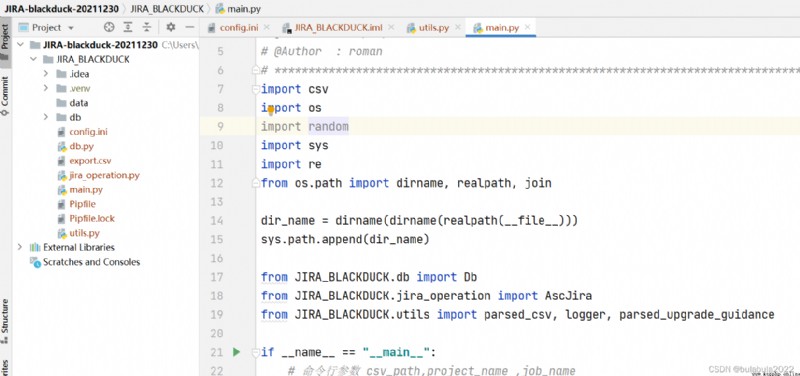This screenshot has width=800, height=376.
Task: Hide the Project panel with minus icon
Action: coord(189,28)
